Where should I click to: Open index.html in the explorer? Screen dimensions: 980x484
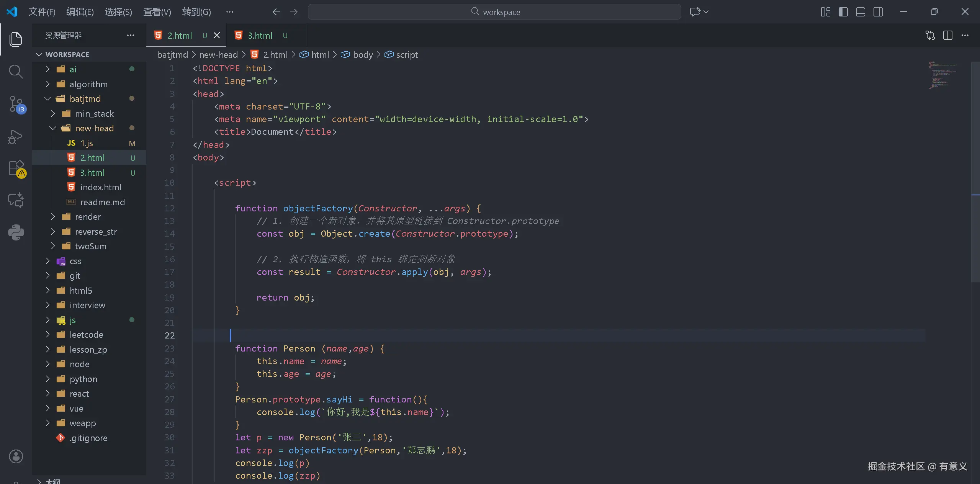(100, 187)
